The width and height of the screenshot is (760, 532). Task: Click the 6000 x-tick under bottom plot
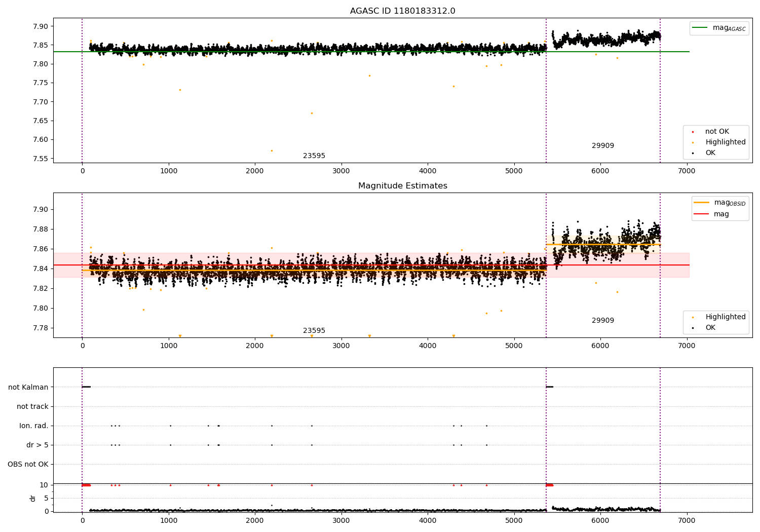pos(600,520)
